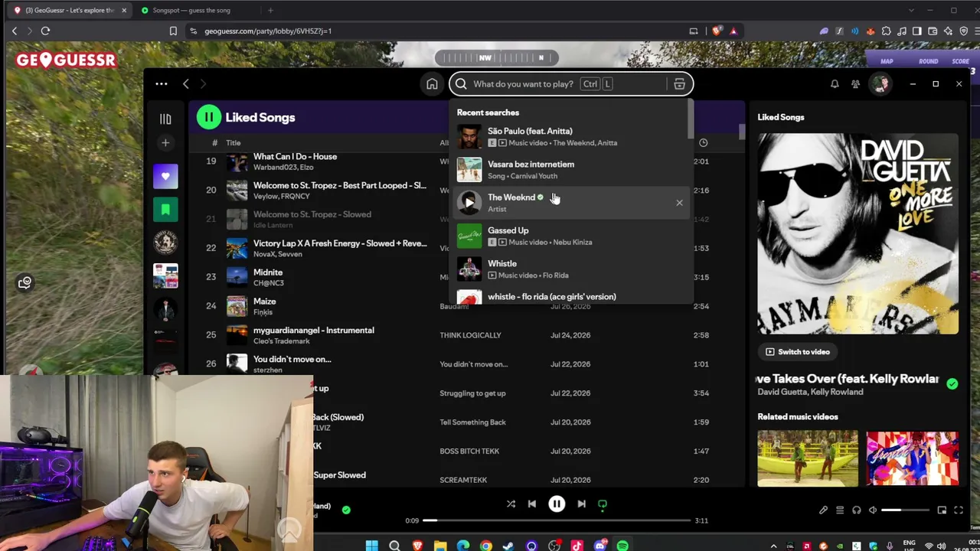Screen dimensions: 980x551
Task: Open the play queue
Action: pos(840,510)
